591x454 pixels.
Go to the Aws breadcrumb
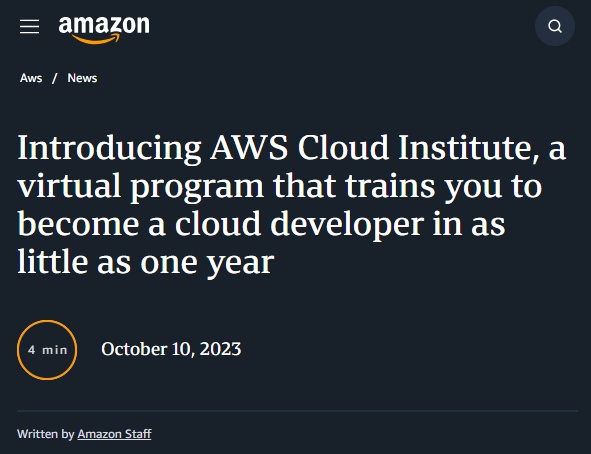(x=31, y=78)
